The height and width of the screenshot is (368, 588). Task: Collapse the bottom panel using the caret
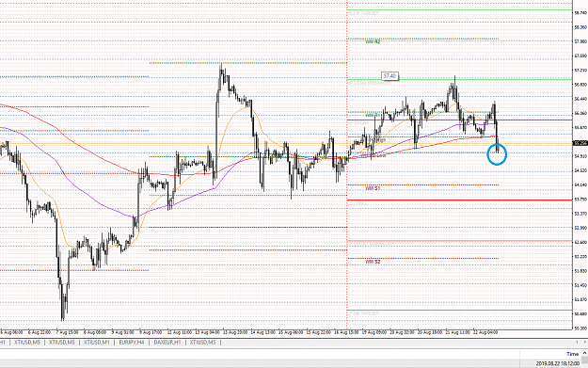(x=584, y=353)
